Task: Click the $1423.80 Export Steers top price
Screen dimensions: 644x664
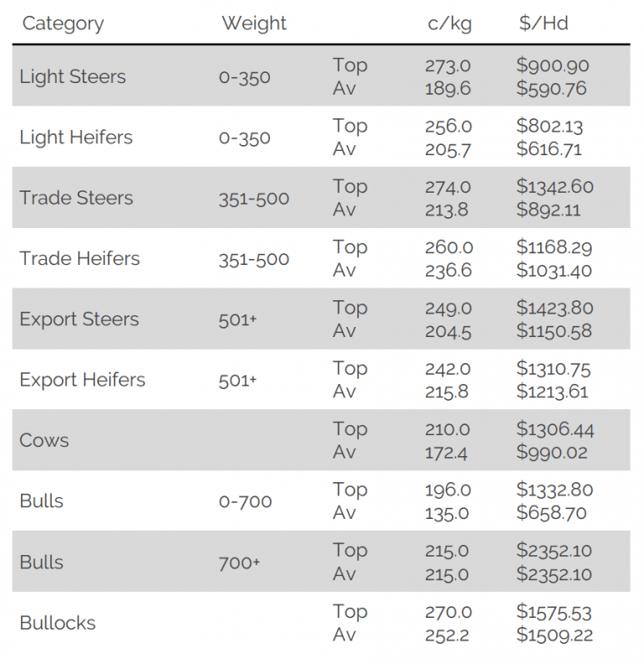Action: [x=554, y=308]
